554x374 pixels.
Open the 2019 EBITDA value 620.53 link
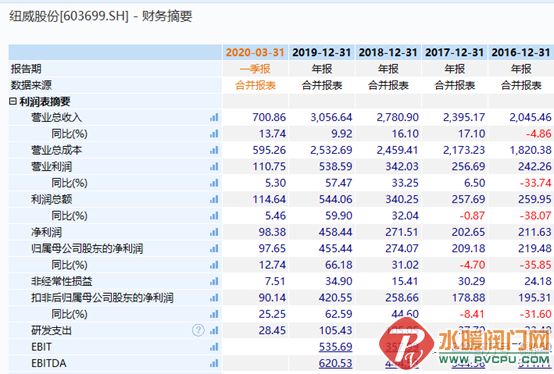tap(335, 363)
